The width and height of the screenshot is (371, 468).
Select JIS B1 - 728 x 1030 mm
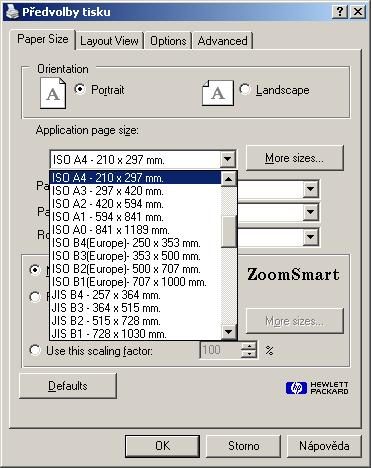[135, 334]
